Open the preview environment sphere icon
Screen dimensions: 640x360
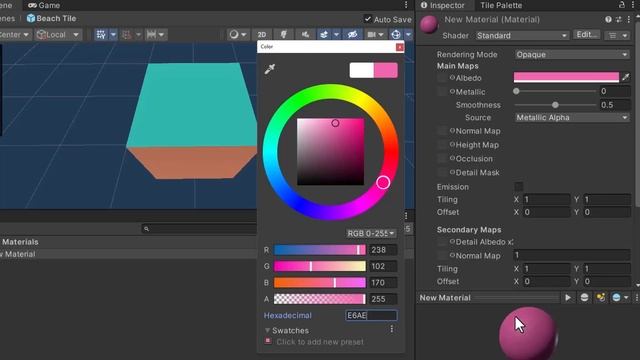[x=616, y=298]
